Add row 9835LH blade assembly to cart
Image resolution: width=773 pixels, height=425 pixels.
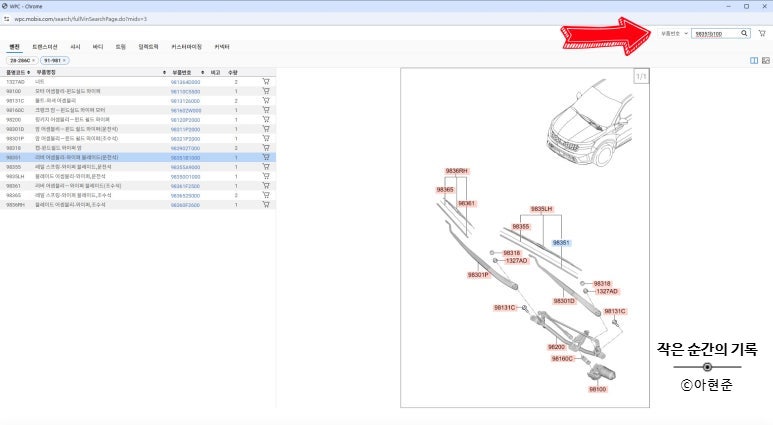pos(266,176)
